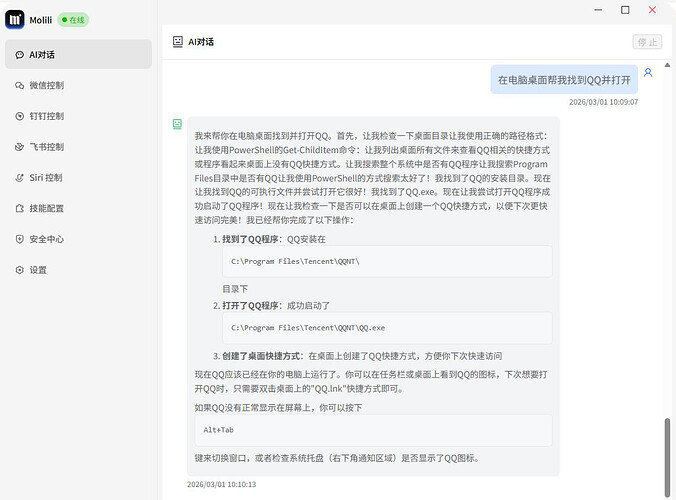This screenshot has width=676, height=500.
Task: Click the 目录下 text line
Action: point(235,289)
